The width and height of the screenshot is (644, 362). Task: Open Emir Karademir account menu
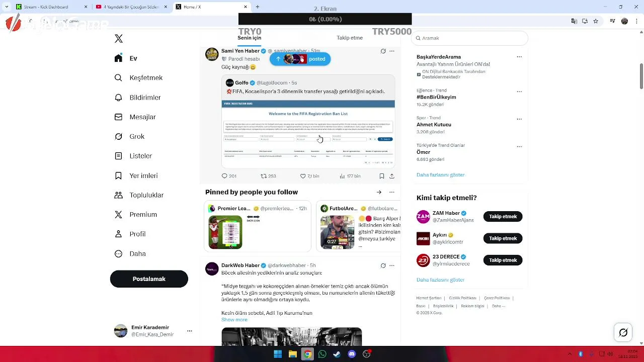[x=152, y=331]
